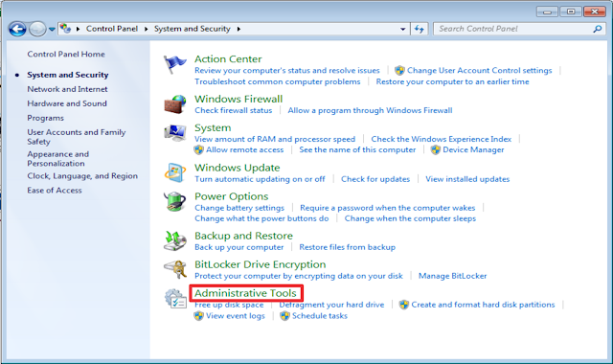Image resolution: width=613 pixels, height=364 pixels.
Task: Open the System heading link
Action: click(x=213, y=127)
